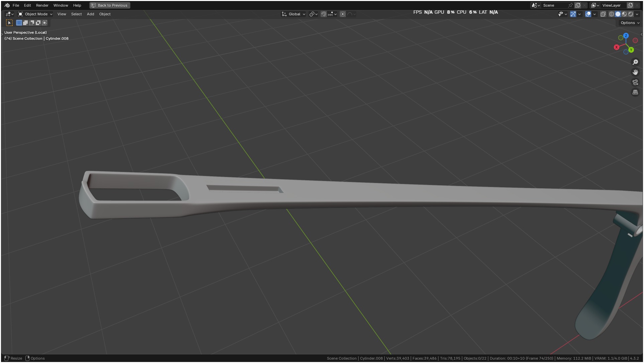Click the pan view hand icon
Screen dimensions: 644x363
(x=635, y=72)
